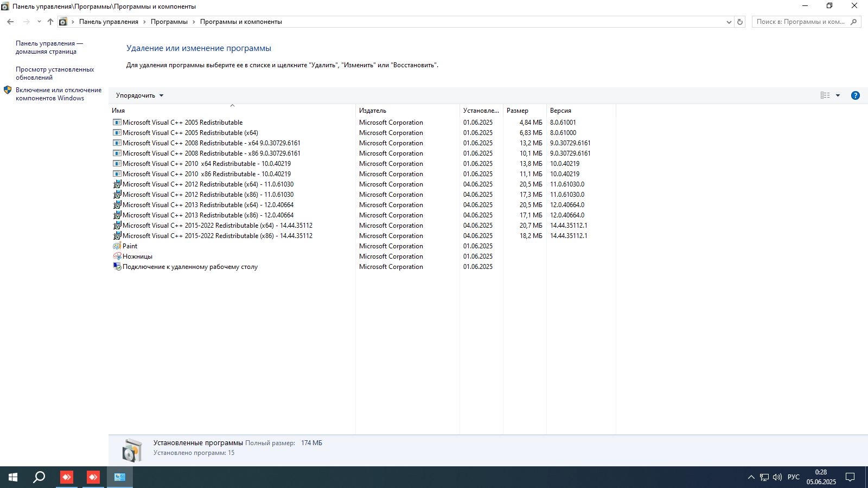Click the Ножницы program icon
Screen dimensions: 868x488
pyautogui.click(x=117, y=256)
